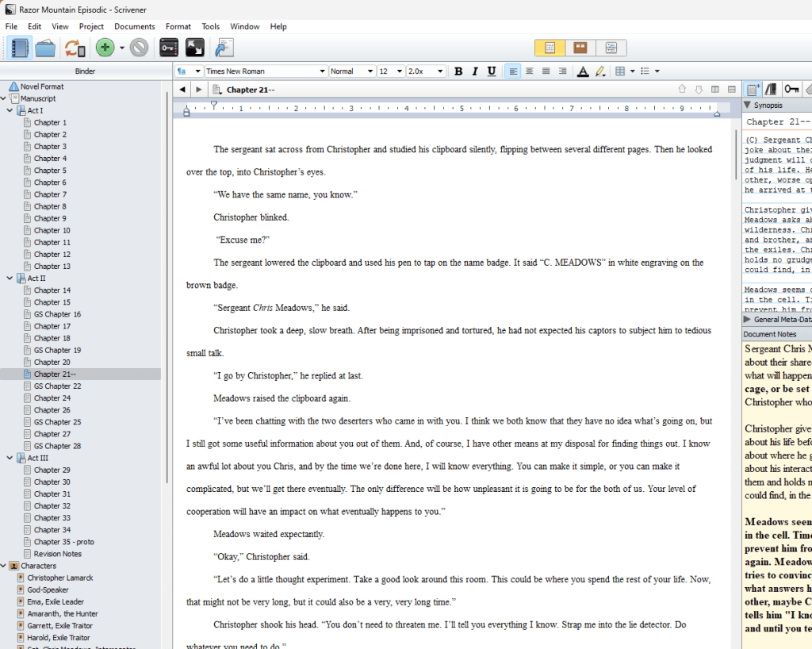Select GS Chapter 22 in binder
This screenshot has width=812, height=649.
tap(57, 386)
